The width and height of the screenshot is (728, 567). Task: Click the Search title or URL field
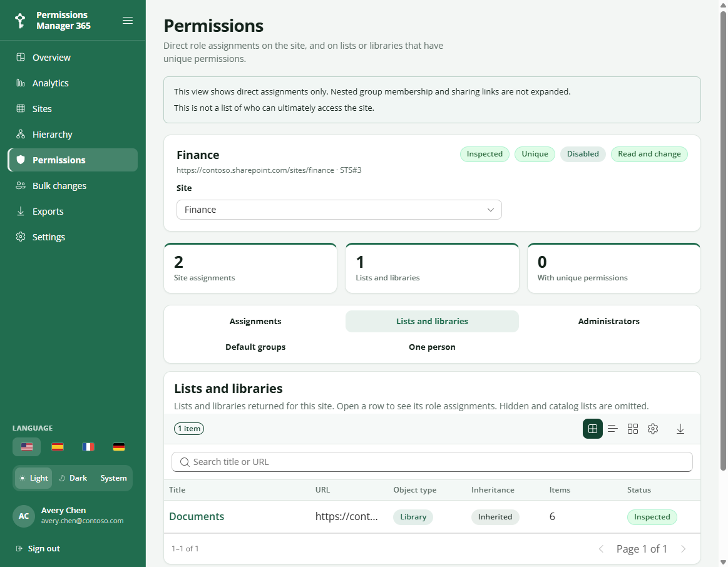tap(433, 462)
